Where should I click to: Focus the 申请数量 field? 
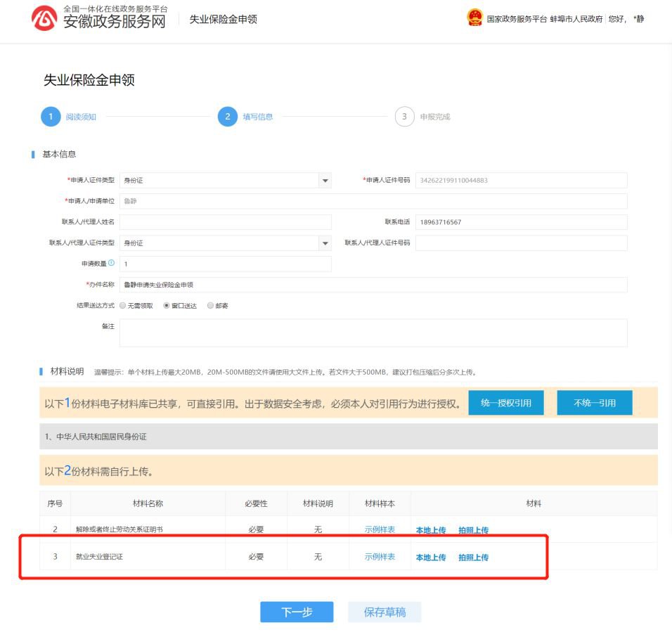click(x=226, y=264)
